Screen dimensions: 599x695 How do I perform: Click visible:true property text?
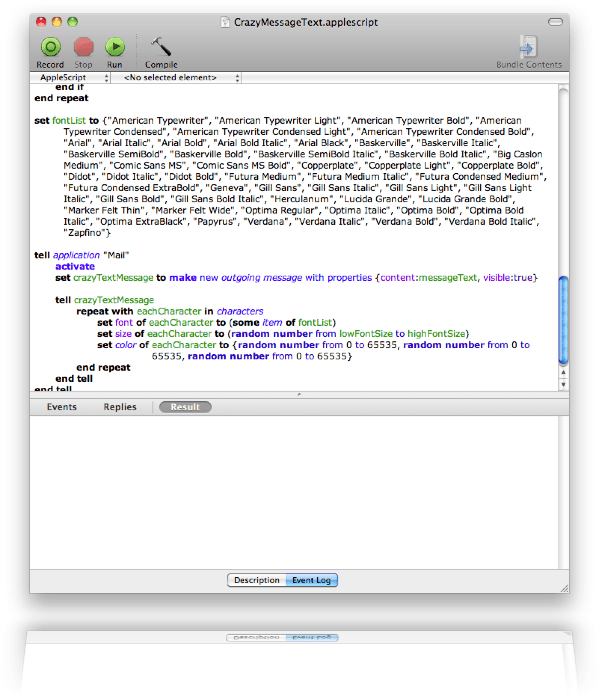tap(508, 278)
